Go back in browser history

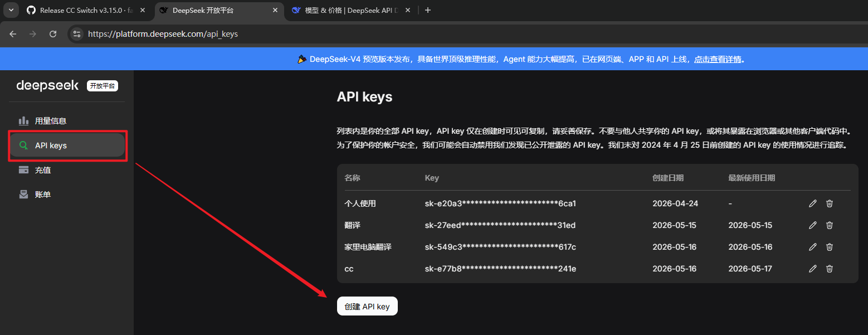(13, 34)
